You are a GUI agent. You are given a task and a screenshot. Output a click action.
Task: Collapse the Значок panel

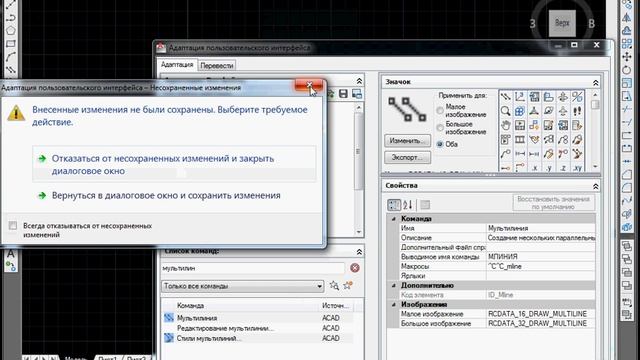[x=596, y=82]
